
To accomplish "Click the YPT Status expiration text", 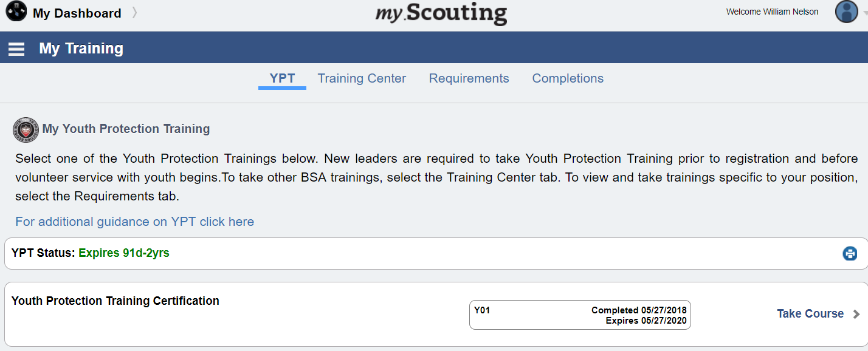I will (124, 253).
